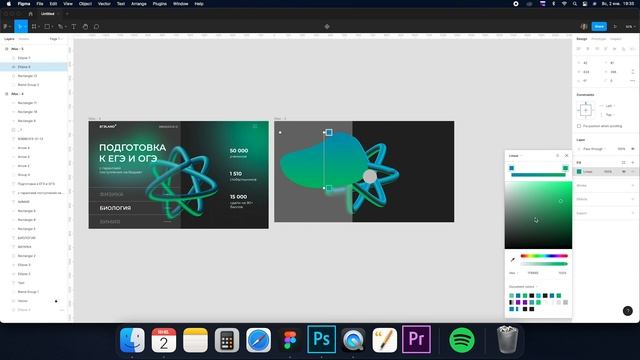
Task: Open the Top vertical constraint dropdown
Action: [x=610, y=115]
